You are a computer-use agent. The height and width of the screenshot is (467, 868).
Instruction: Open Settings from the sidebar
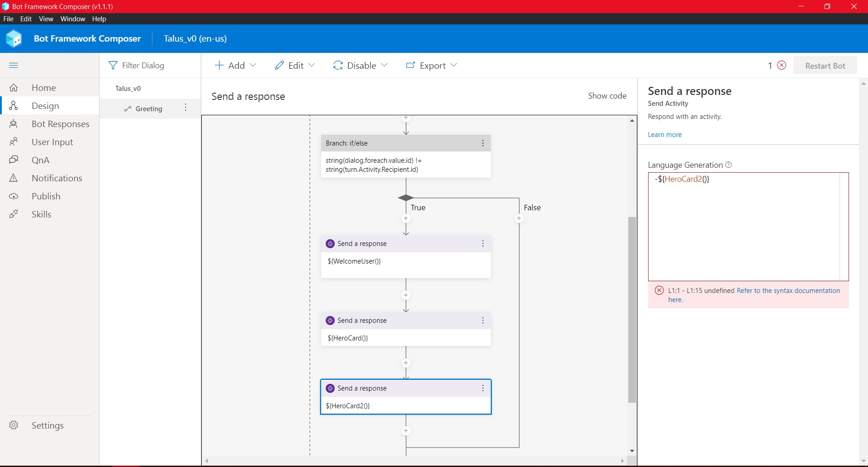[x=47, y=425]
